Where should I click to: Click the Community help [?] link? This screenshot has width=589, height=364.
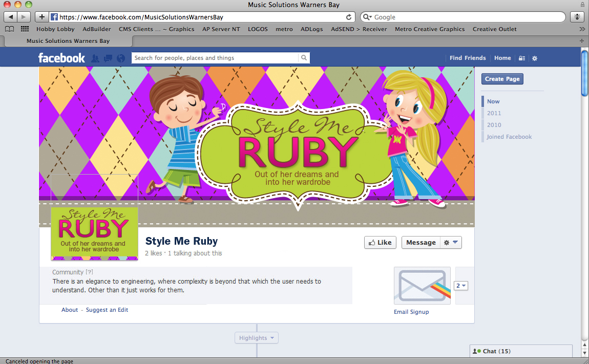pyautogui.click(x=89, y=272)
